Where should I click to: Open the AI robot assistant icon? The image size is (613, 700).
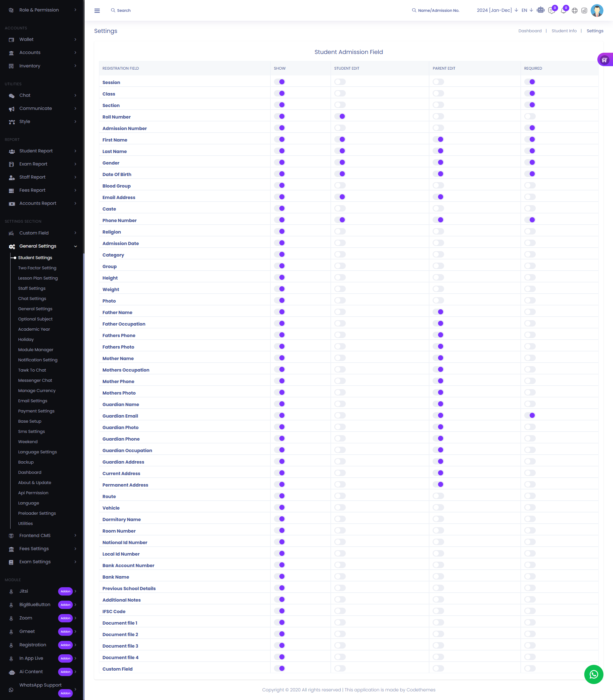(541, 10)
